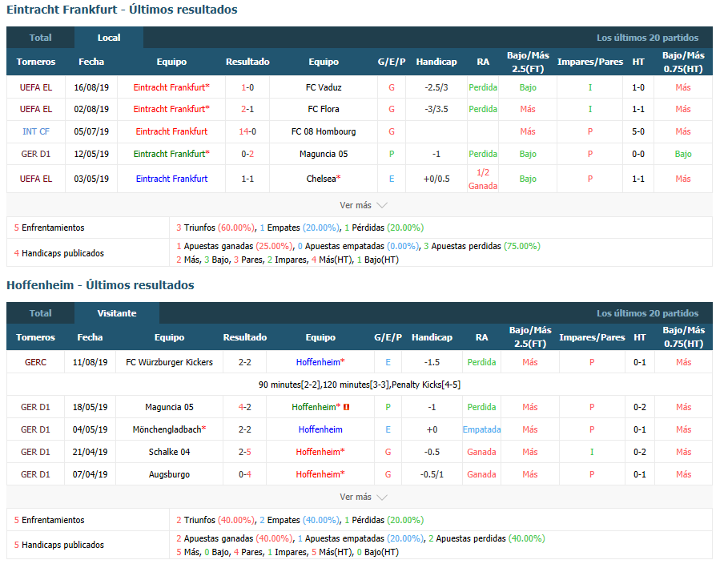Click date 04/05/19

pyautogui.click(x=90, y=429)
